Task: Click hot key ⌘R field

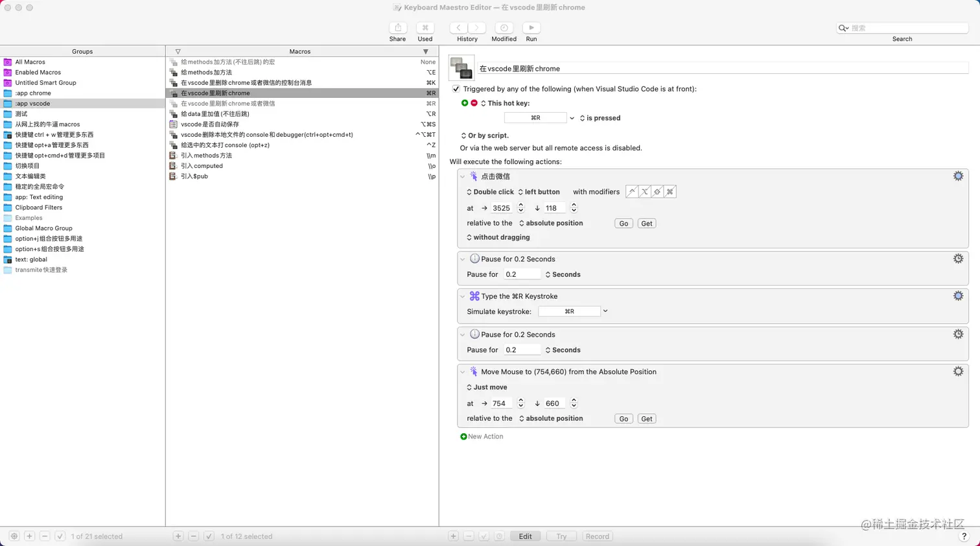Action: pos(535,118)
